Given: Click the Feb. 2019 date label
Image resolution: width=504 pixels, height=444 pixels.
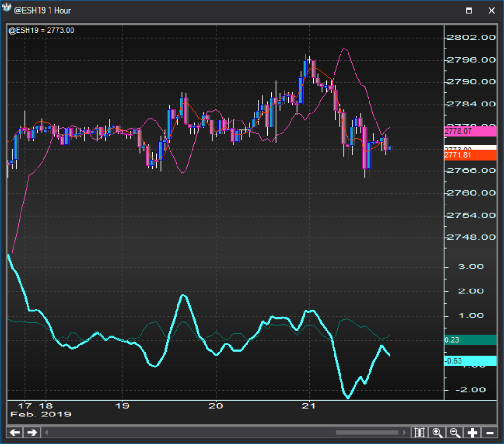Looking at the screenshot, I should (x=41, y=414).
